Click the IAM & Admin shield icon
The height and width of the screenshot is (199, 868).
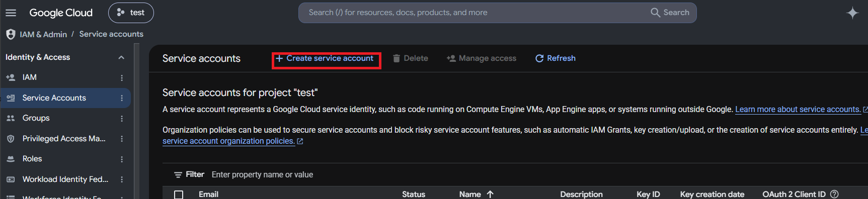click(11, 34)
